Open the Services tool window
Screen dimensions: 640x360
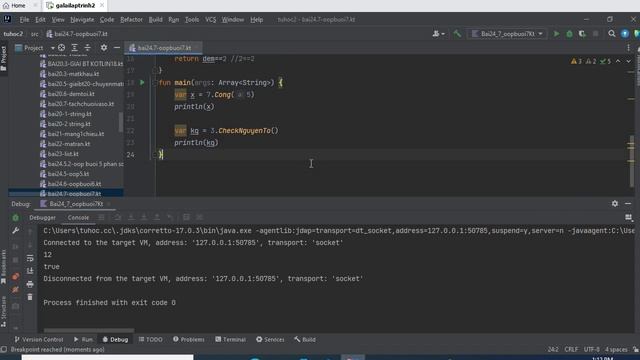pyautogui.click(x=270, y=339)
